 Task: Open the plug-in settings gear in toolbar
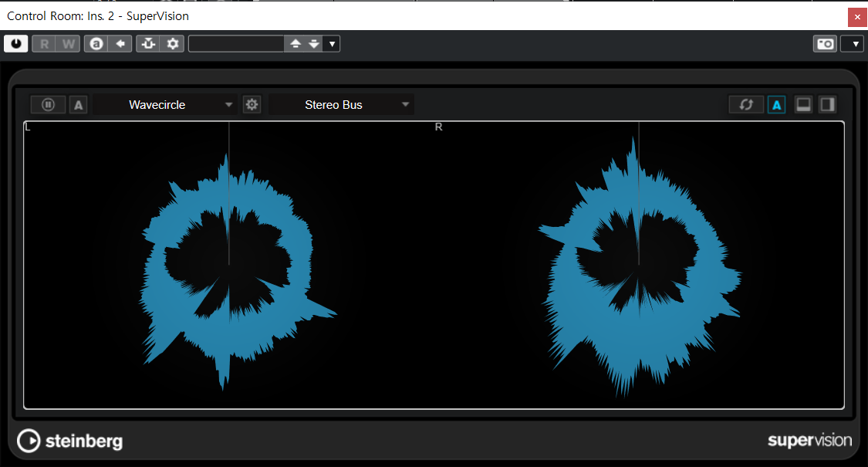tap(172, 44)
